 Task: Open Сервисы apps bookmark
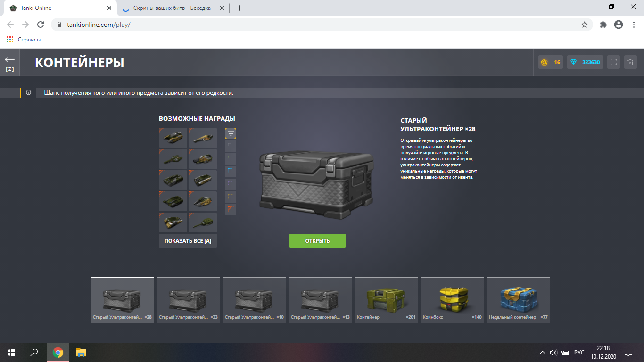pyautogui.click(x=24, y=40)
